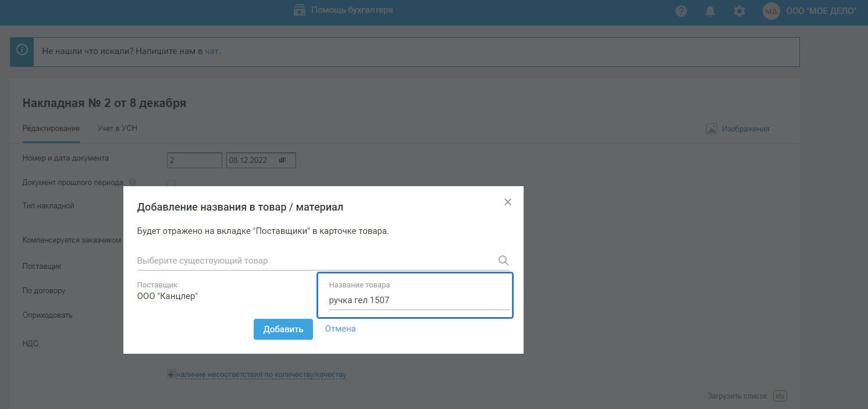The width and height of the screenshot is (868, 409).
Task: Open ООО "МОЕ ДЕЛО" account menu
Action: pyautogui.click(x=821, y=11)
